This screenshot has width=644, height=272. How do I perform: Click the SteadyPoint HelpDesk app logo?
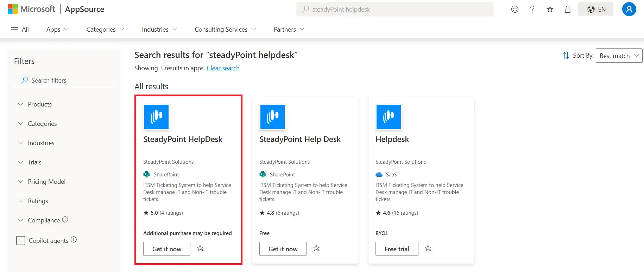point(156,117)
